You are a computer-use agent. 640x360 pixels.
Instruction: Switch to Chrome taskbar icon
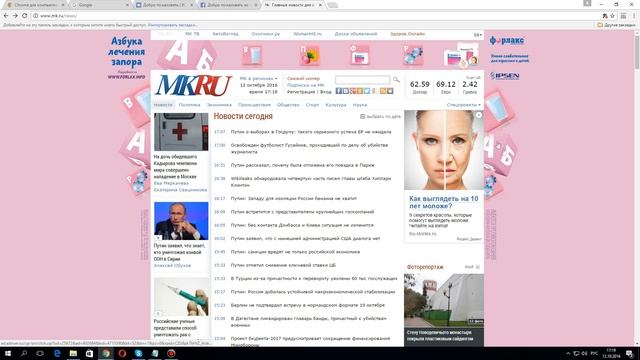(106, 353)
